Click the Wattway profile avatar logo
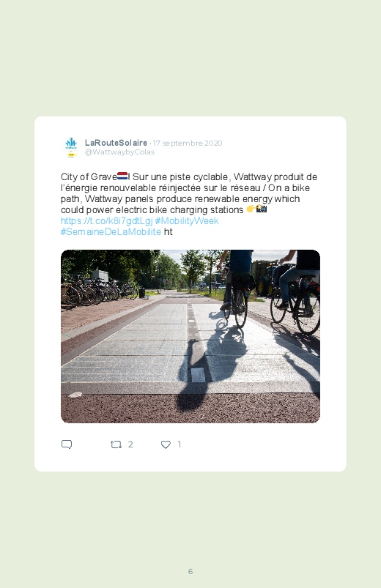 pyautogui.click(x=71, y=147)
